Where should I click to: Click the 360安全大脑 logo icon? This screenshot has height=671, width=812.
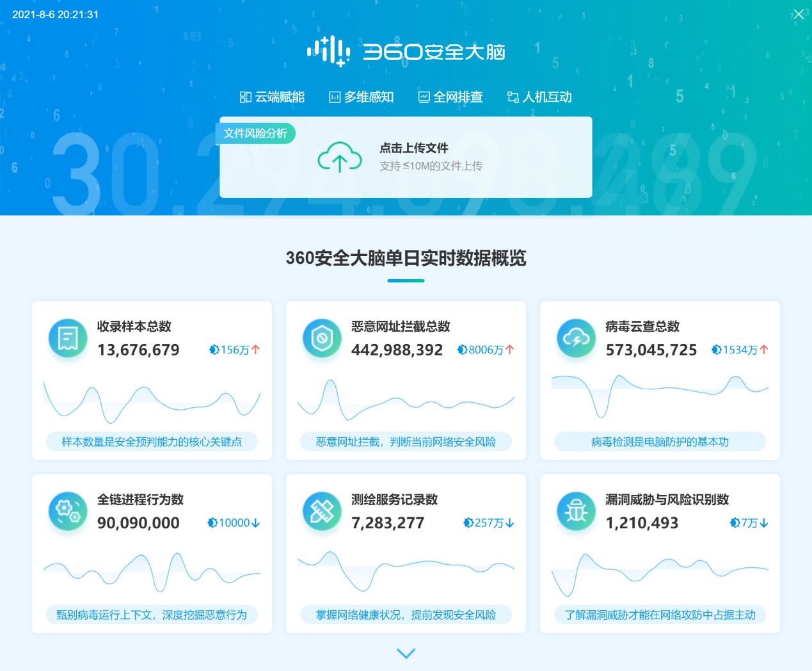click(329, 51)
